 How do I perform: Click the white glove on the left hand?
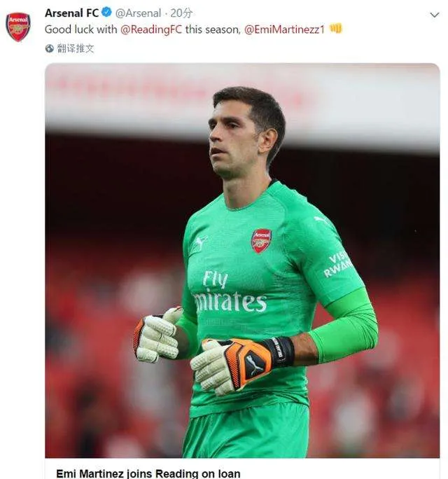click(158, 337)
